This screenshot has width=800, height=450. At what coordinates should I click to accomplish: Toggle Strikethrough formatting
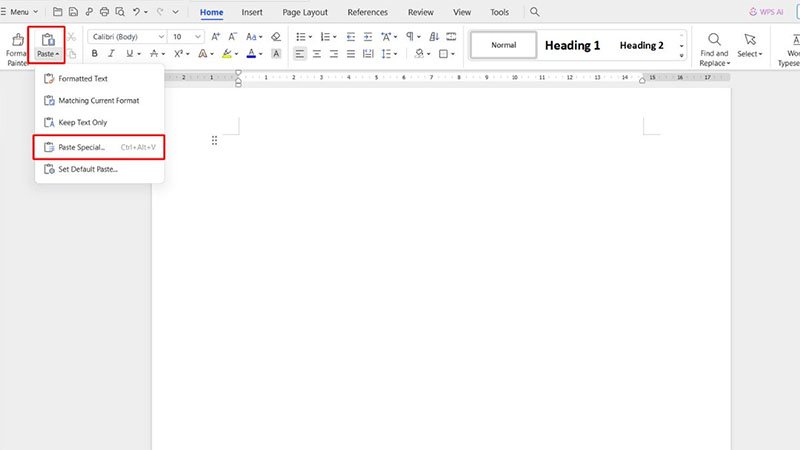[x=154, y=54]
